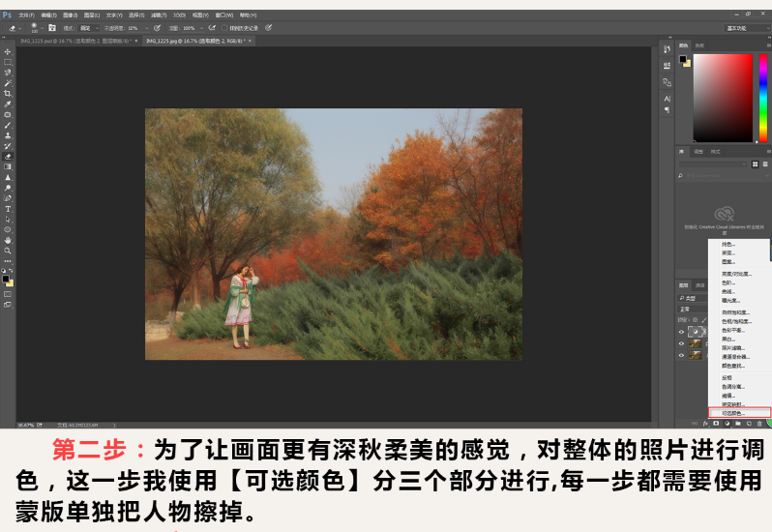The width and height of the screenshot is (772, 532).
Task: Switch to IMG_1225.psd document tab
Action: point(74,41)
